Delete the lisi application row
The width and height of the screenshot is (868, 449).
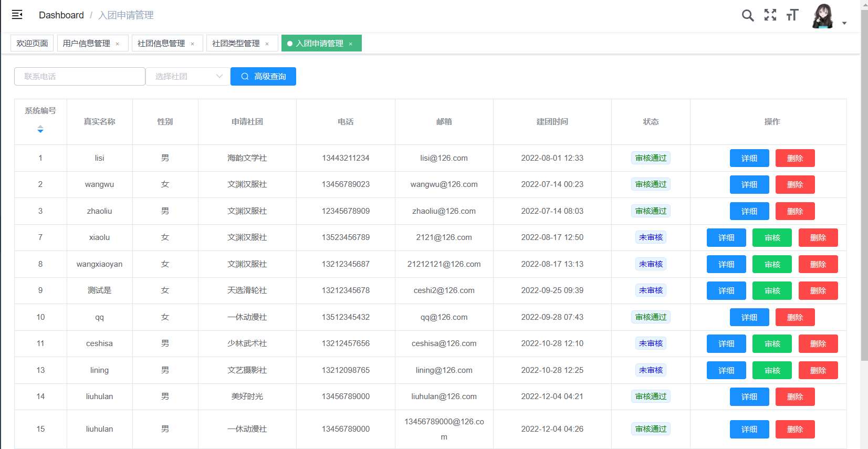tap(794, 159)
